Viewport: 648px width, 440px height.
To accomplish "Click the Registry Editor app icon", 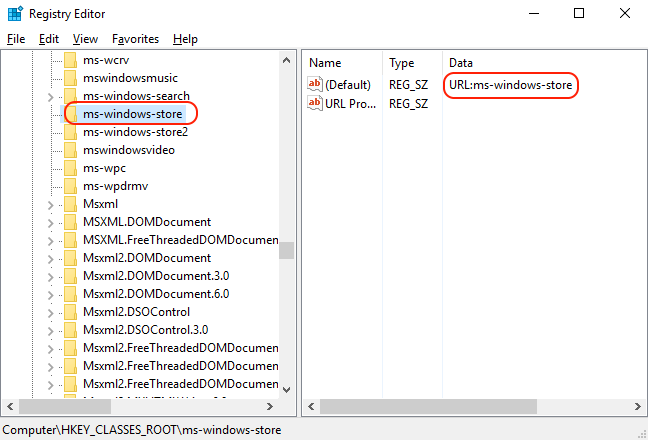I will (x=15, y=14).
